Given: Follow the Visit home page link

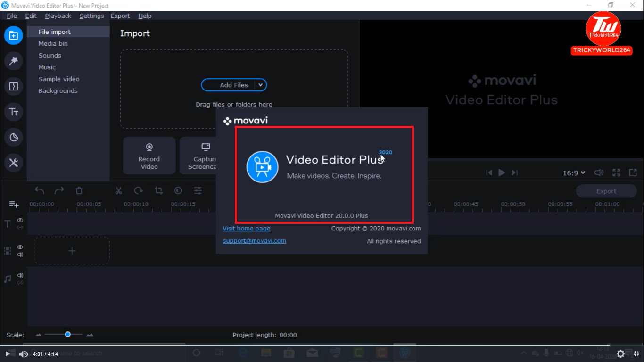Looking at the screenshot, I should tap(247, 229).
